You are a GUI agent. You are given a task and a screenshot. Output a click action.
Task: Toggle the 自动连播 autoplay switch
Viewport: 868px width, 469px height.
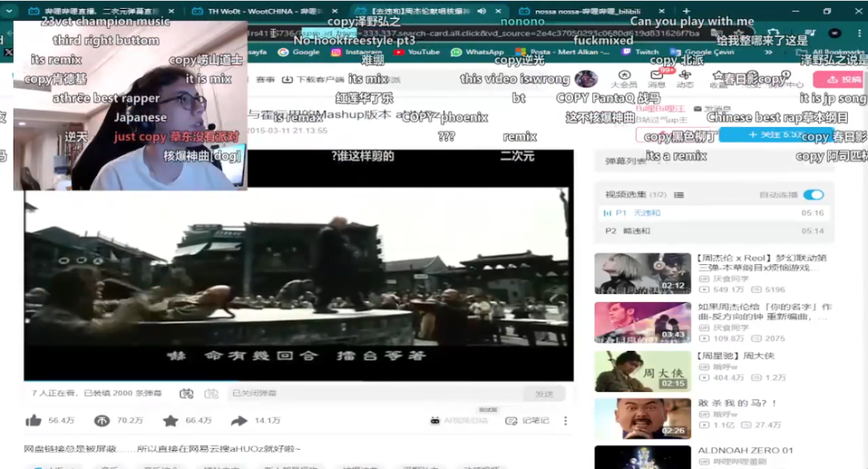[x=813, y=194]
